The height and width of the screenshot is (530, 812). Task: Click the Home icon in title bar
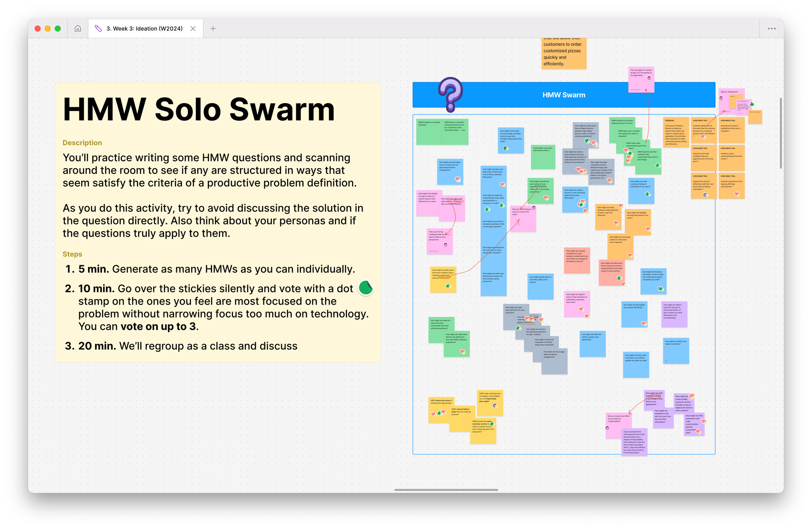78,28
